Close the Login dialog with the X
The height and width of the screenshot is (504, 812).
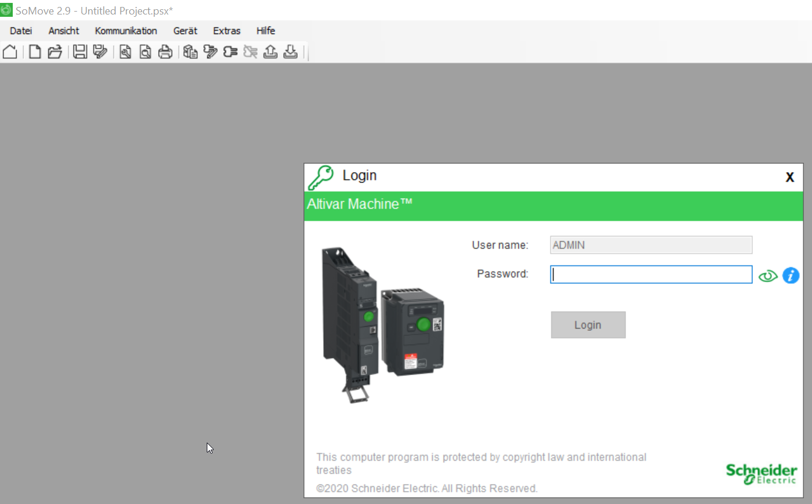point(789,177)
